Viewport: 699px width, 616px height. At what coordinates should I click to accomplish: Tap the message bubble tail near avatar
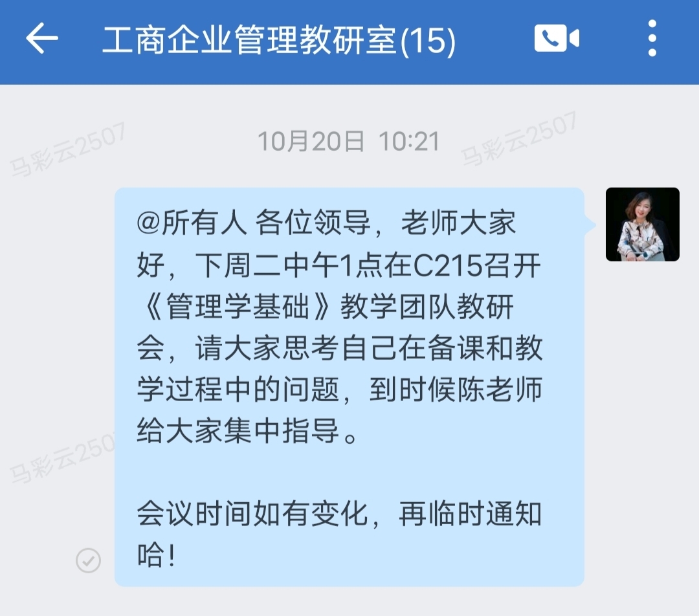pos(590,224)
